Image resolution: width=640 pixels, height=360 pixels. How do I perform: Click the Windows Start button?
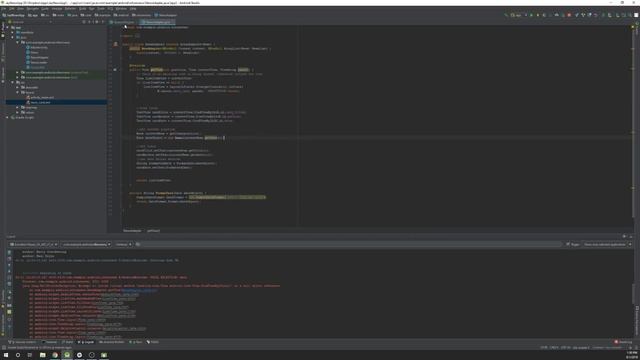coord(6,355)
